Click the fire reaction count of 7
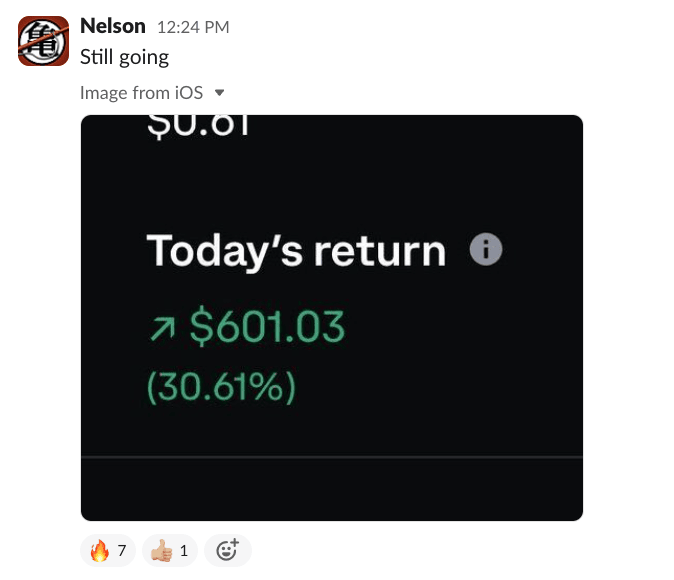Screen dimensions: 674x580 [x=121, y=550]
